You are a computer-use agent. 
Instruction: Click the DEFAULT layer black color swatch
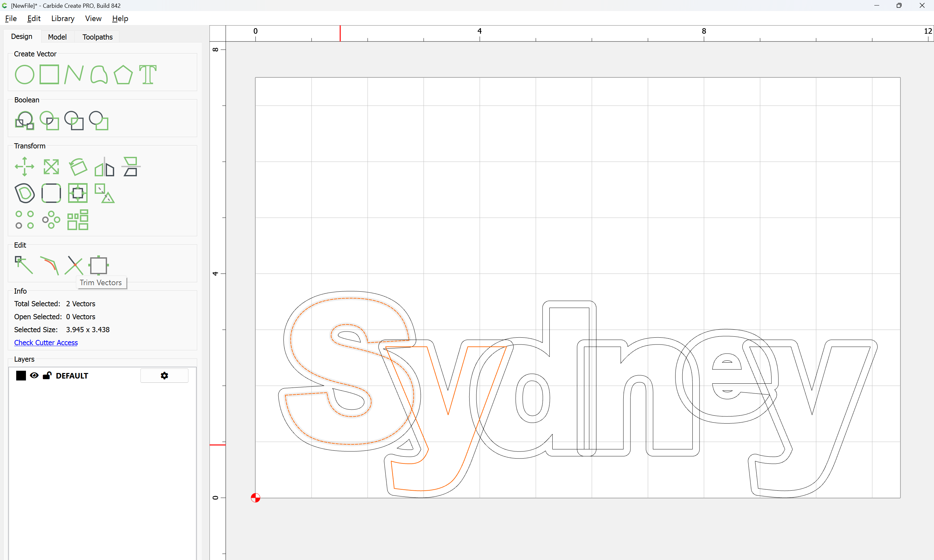(x=21, y=376)
